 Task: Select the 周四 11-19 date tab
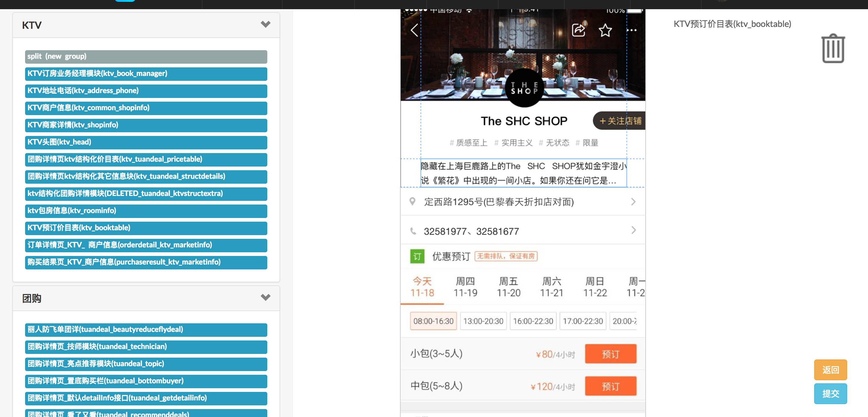click(x=465, y=287)
